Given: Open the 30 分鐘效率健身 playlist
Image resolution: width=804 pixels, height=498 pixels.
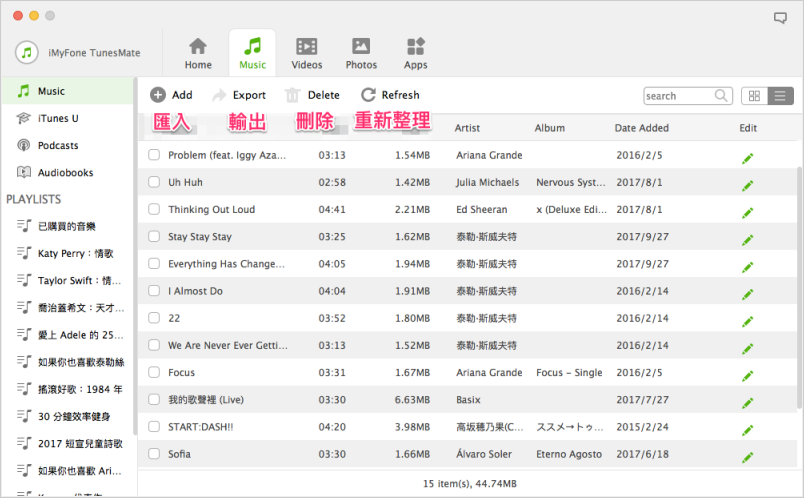Looking at the screenshot, I should (74, 416).
